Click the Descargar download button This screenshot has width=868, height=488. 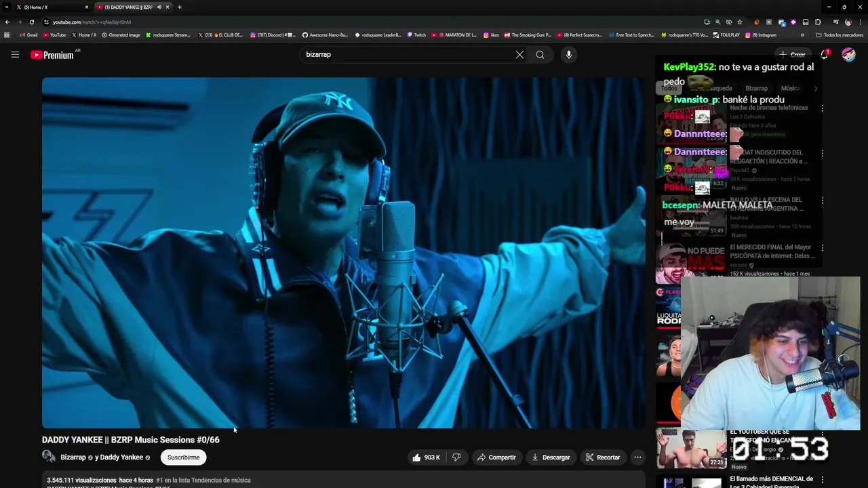(x=551, y=457)
